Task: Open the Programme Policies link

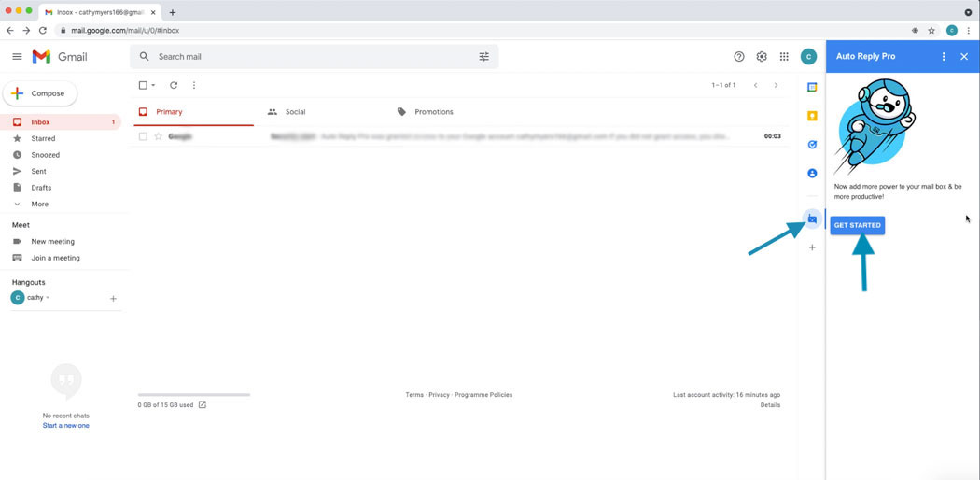Action: [x=483, y=395]
